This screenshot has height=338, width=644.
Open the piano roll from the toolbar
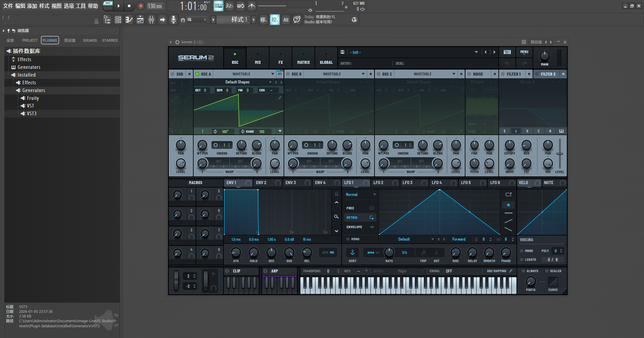point(129,20)
